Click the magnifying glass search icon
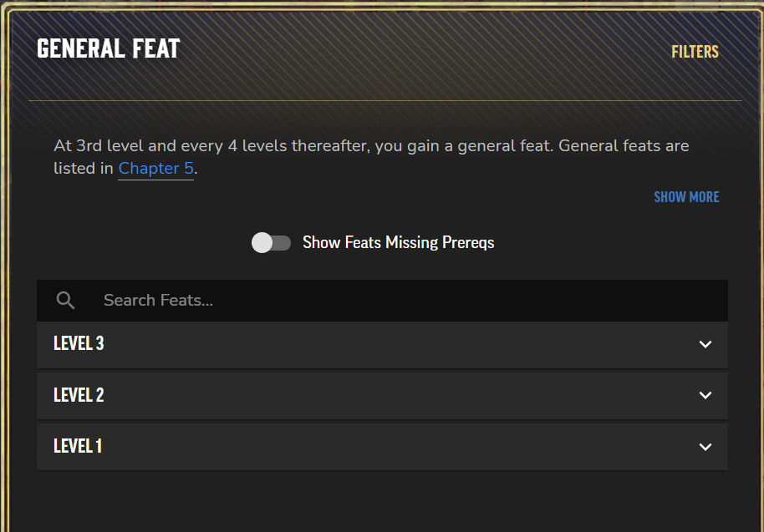764x532 pixels. tap(65, 301)
